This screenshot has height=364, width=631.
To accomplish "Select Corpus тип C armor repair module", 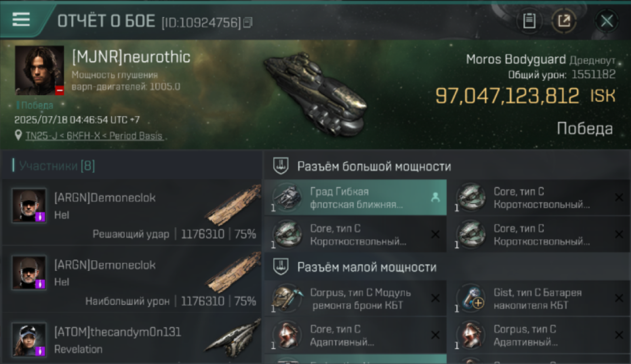I will pos(354,298).
